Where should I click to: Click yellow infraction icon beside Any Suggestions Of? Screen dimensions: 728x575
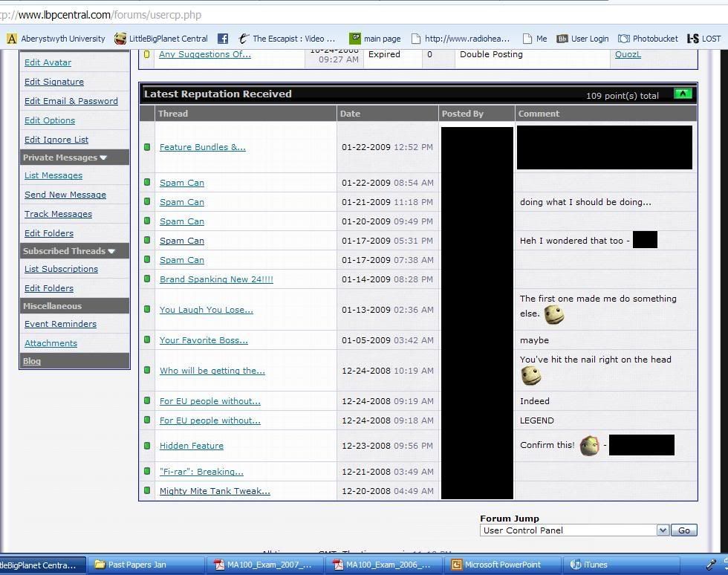147,54
